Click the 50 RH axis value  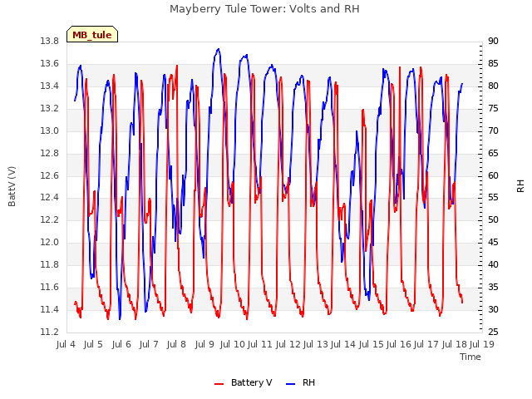point(493,219)
